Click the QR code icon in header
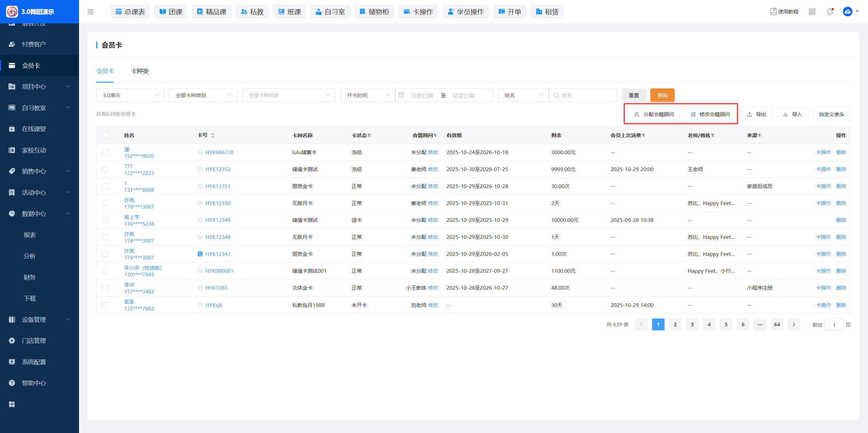Screen dimensions: 868x433 (812, 12)
